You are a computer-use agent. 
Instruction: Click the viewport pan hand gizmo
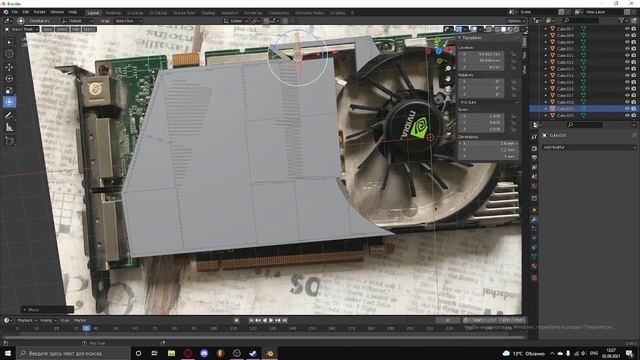448,78
